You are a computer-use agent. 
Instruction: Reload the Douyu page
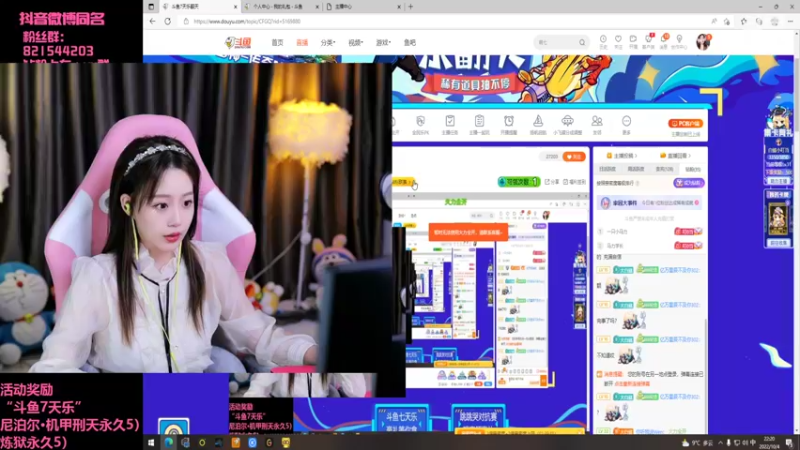167,21
